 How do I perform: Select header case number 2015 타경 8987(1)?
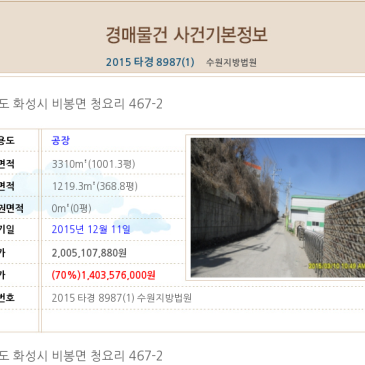150,62
